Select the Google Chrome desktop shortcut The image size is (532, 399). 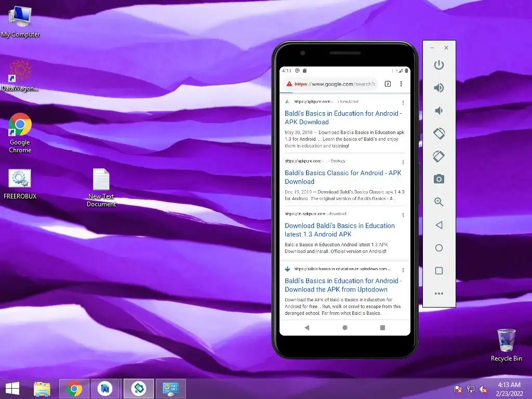tap(20, 133)
